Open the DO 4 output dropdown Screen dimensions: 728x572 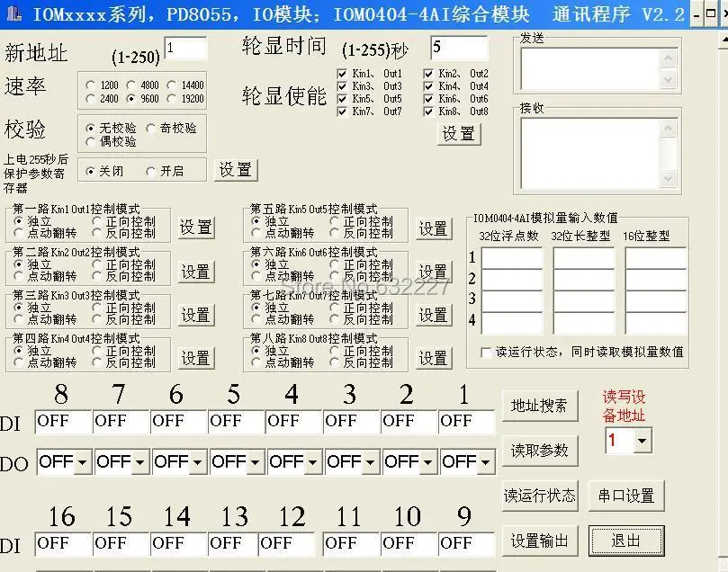pyautogui.click(x=313, y=462)
